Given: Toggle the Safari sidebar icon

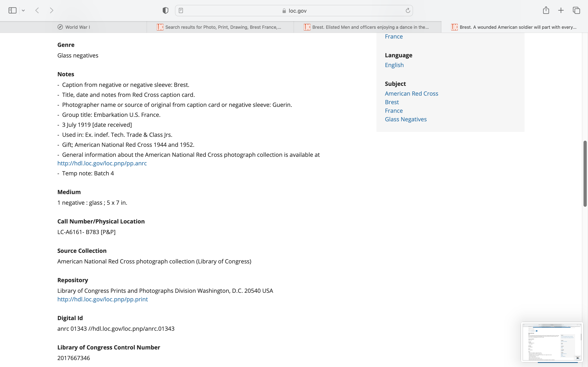Looking at the screenshot, I should [12, 10].
